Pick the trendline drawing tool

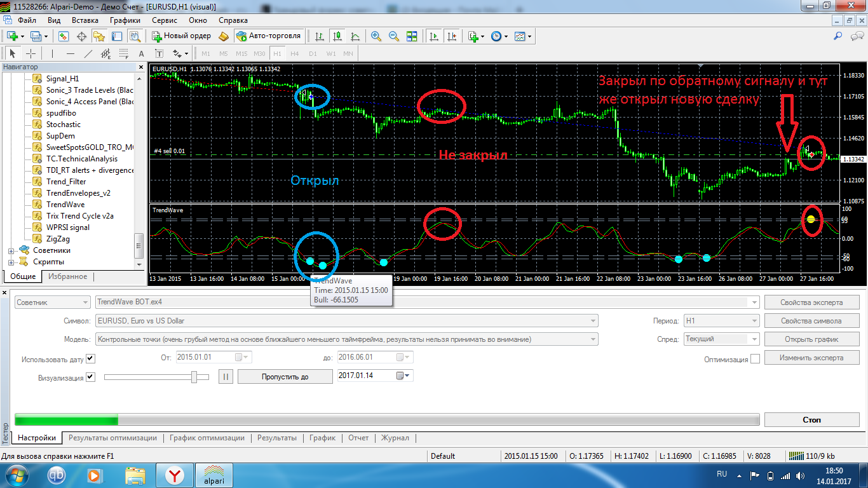pos(88,53)
